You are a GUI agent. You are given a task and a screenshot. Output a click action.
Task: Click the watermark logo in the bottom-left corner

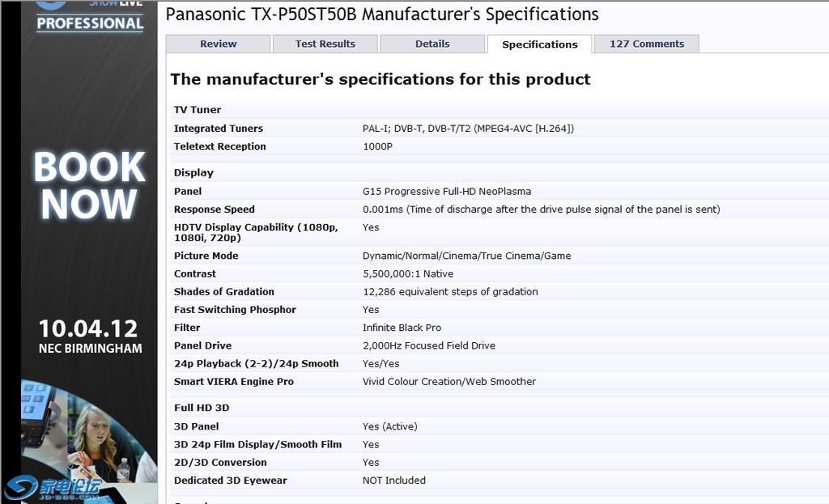[53, 487]
